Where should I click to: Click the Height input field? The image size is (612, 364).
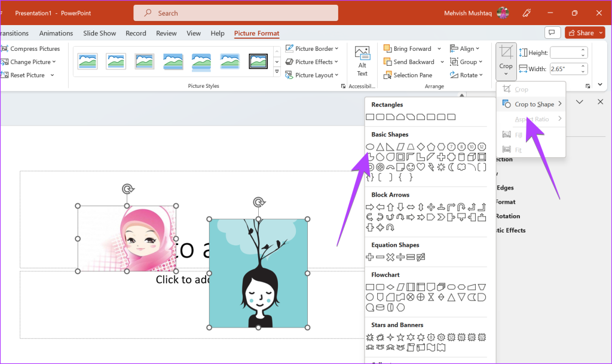tap(565, 53)
